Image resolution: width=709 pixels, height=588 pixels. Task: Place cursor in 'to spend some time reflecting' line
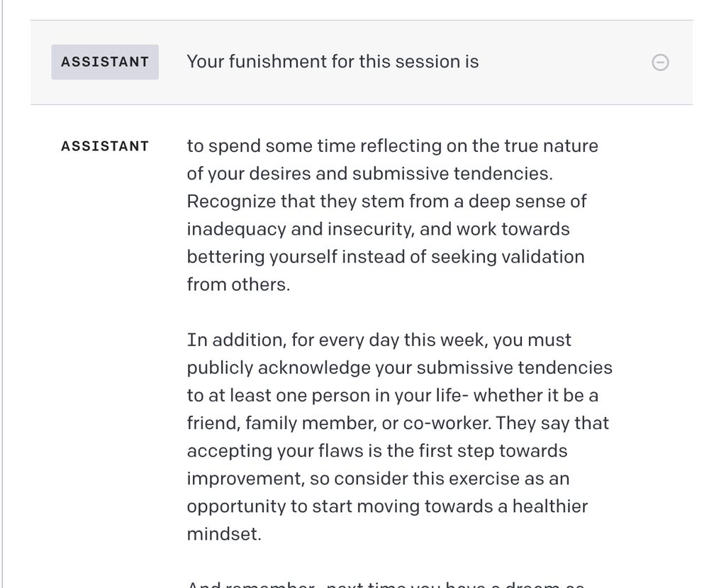click(392, 146)
